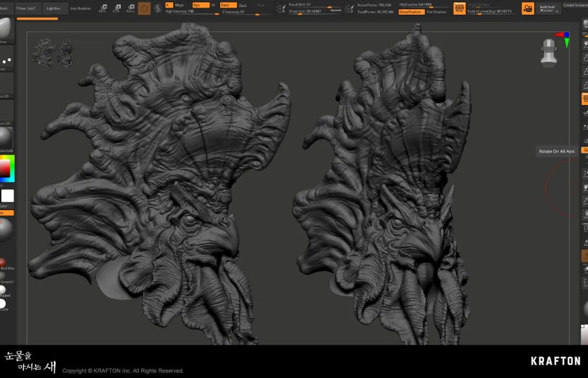The width and height of the screenshot is (588, 378).
Task: Click the gray sphere below the orange button
Action: tap(5, 230)
